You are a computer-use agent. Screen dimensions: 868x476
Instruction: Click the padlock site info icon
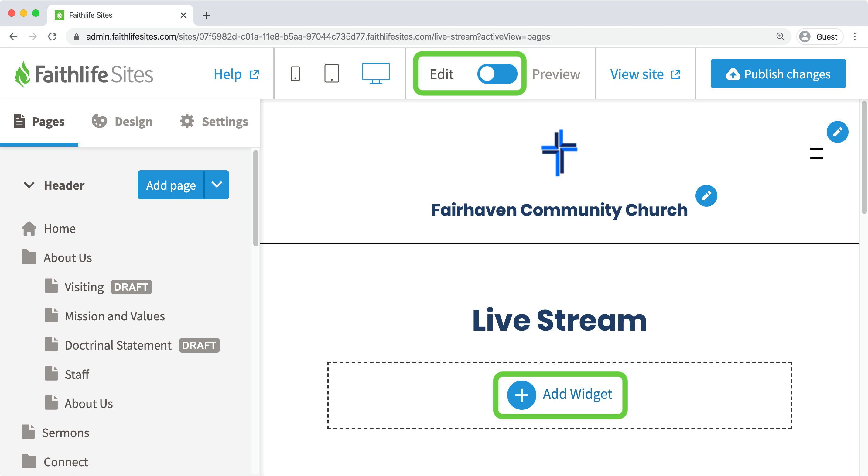(77, 36)
